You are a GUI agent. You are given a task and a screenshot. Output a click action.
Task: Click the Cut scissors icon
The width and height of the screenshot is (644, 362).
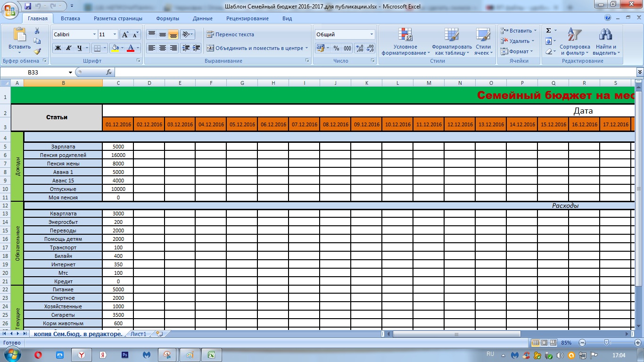click(x=37, y=31)
